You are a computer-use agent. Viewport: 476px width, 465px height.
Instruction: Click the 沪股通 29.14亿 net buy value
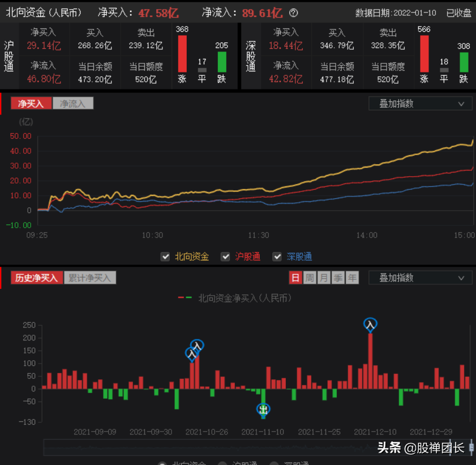click(44, 45)
